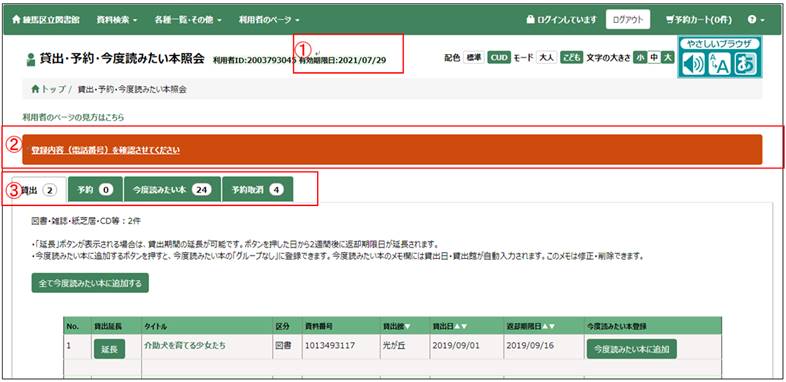Switch mode to こども
This screenshot has height=382, width=786.
[x=571, y=58]
